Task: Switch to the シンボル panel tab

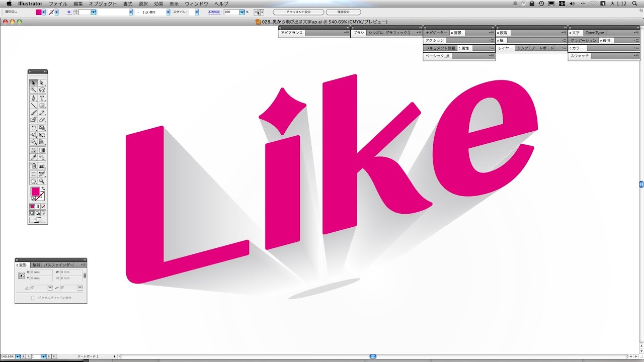Action: (375, 33)
